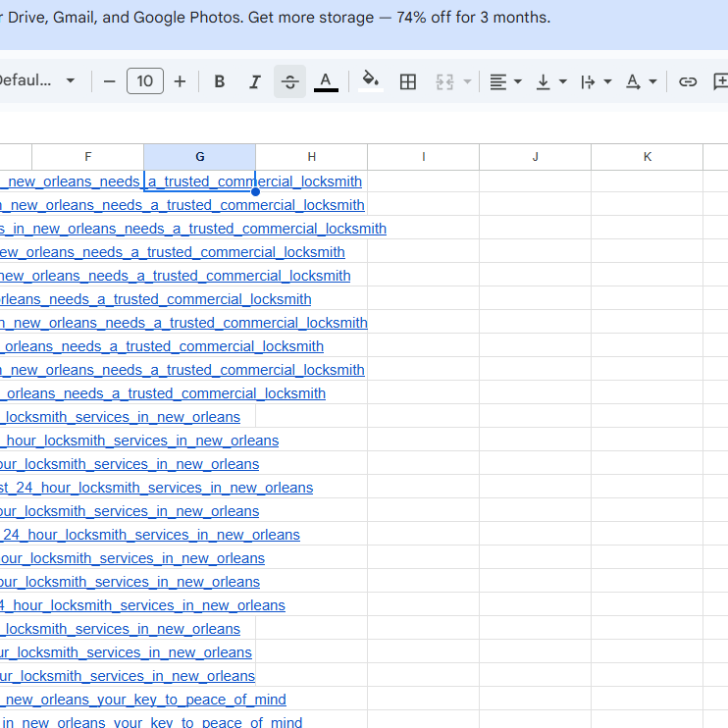Expand the horizontal align dropdown
Screen dimensions: 728x728
(x=505, y=81)
